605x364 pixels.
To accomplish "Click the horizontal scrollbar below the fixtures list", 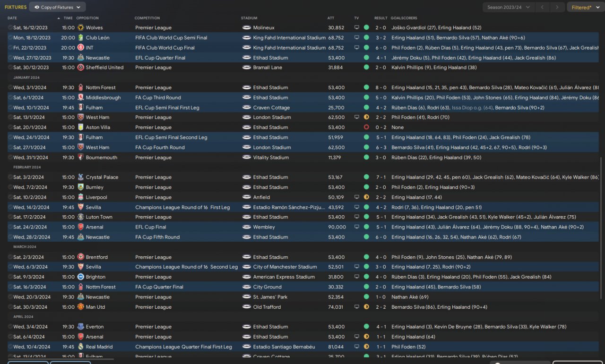I will 60,359.
